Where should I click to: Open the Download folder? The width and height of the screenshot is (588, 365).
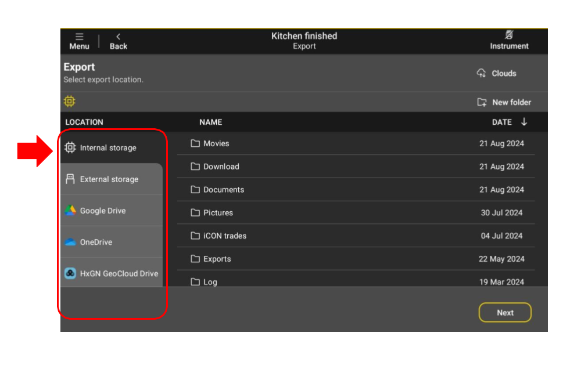tap(221, 167)
